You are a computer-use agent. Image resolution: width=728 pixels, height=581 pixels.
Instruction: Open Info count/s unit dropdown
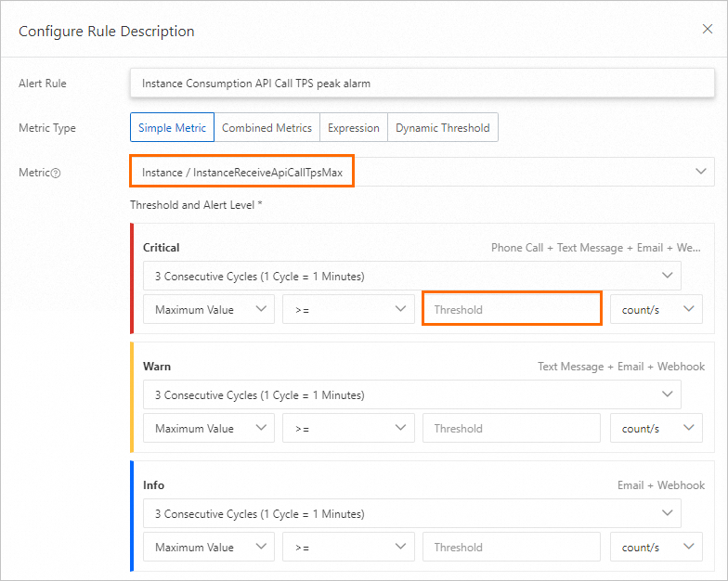[656, 548]
